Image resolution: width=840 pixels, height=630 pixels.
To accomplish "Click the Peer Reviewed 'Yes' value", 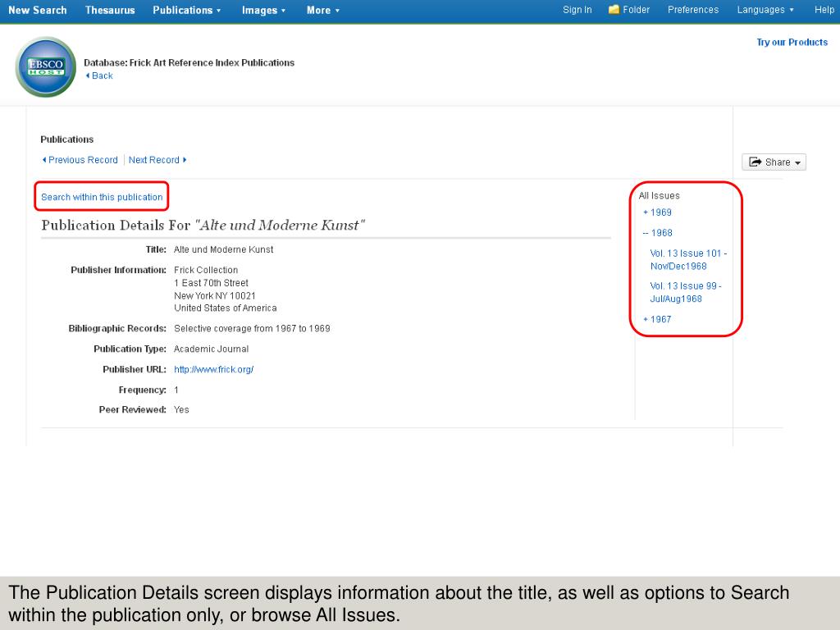I will (181, 410).
